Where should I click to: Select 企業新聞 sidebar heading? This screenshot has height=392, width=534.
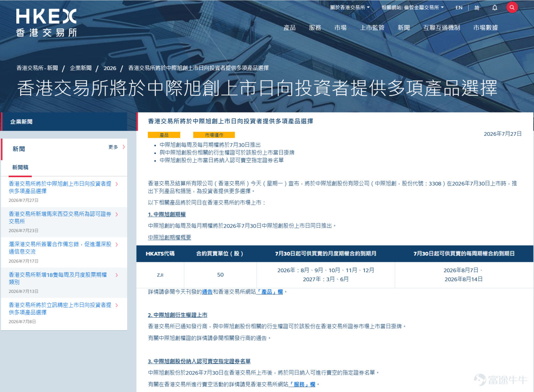click(x=64, y=121)
